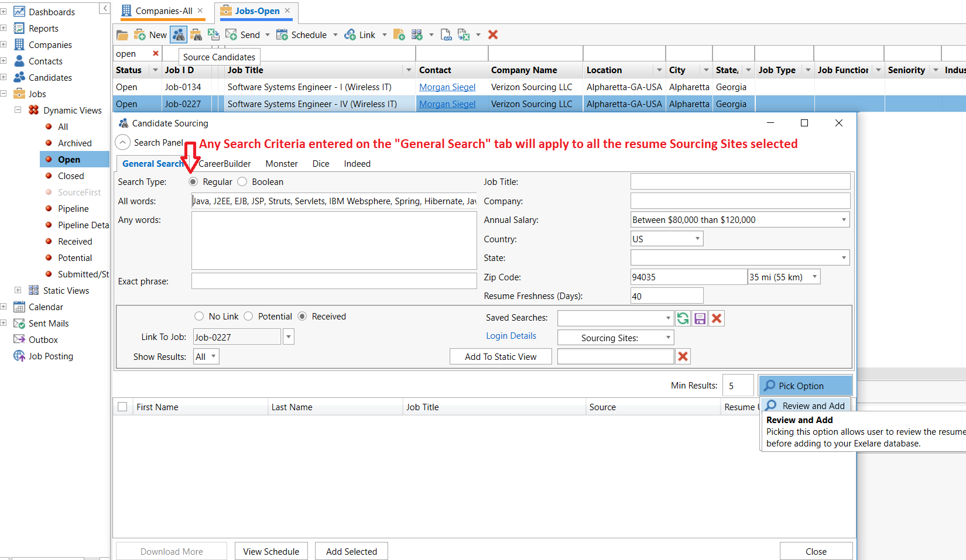966x560 pixels.
Task: Click the briefcase with binoculars toolbar icon
Action: 196,35
